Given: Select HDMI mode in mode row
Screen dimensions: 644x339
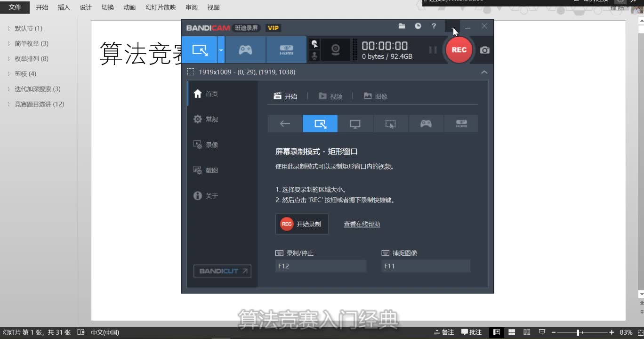Looking at the screenshot, I should click(461, 124).
